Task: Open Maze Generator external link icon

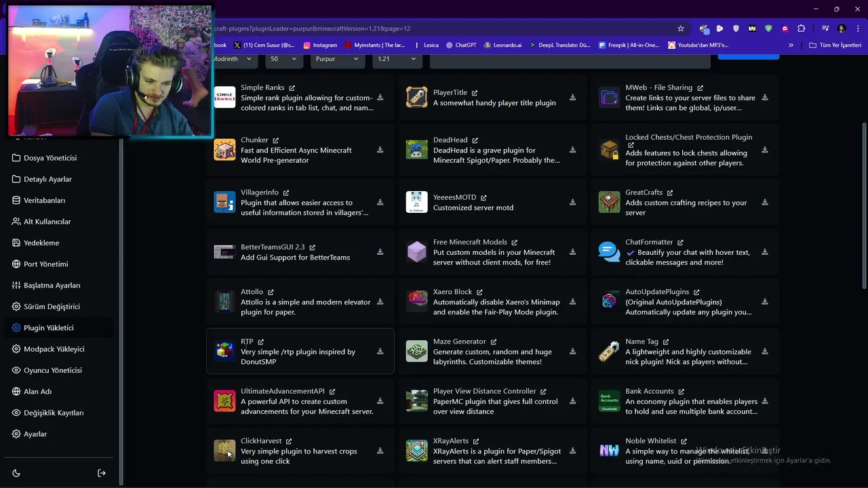Action: tap(494, 342)
